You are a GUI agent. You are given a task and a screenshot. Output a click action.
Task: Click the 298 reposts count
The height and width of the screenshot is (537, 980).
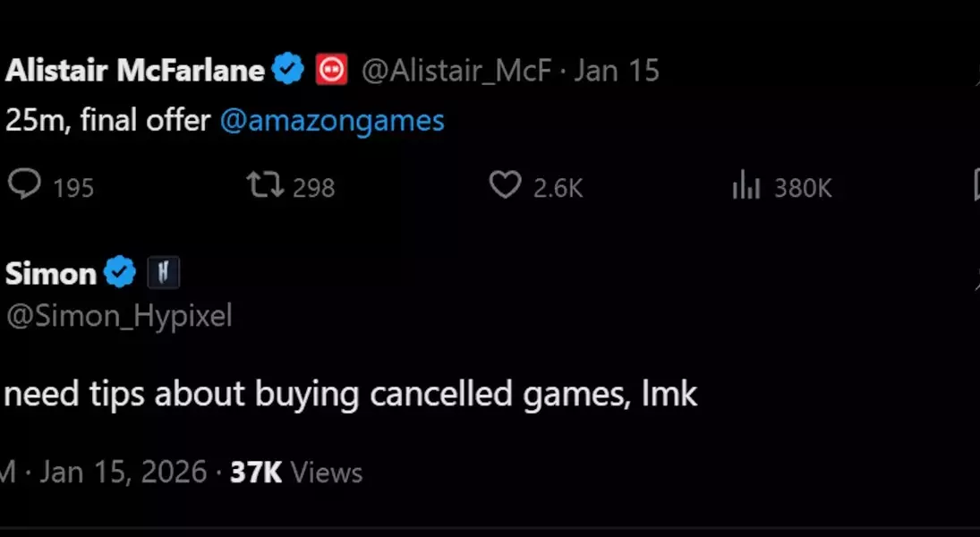[313, 187]
